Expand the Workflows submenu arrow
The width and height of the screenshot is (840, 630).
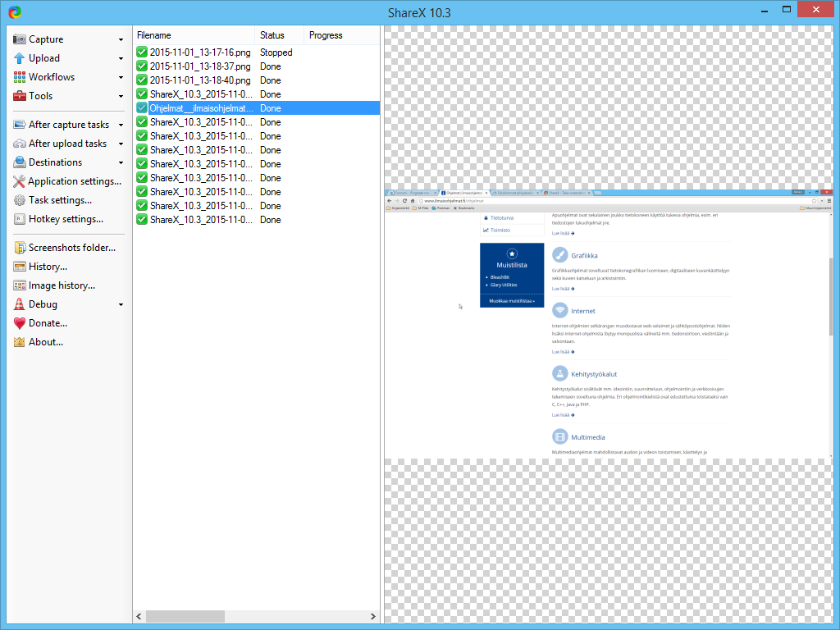click(x=121, y=77)
